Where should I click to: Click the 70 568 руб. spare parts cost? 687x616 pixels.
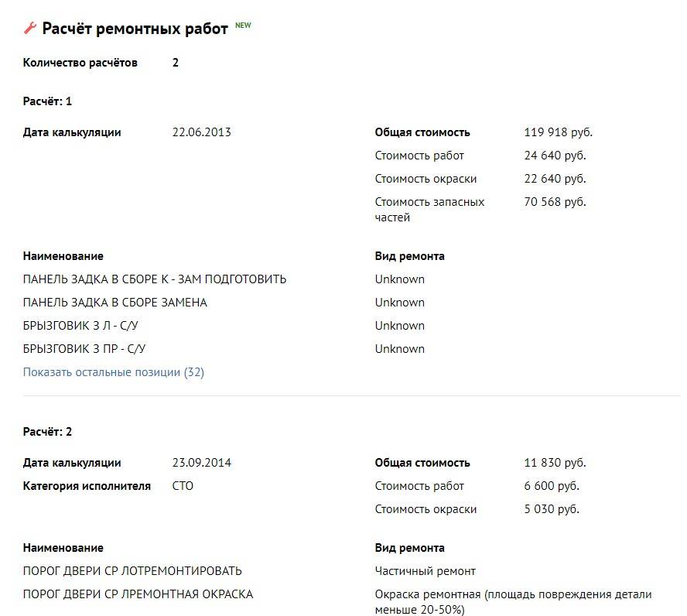[555, 202]
